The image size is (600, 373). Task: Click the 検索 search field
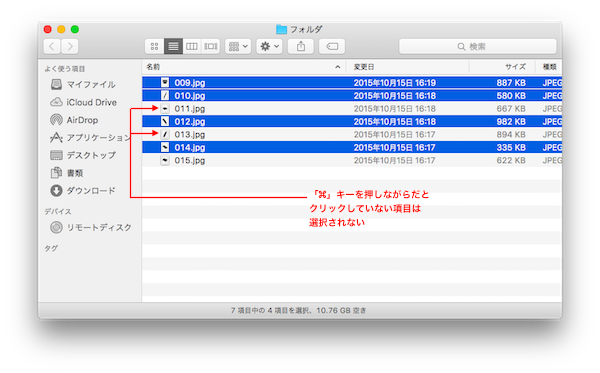[x=478, y=47]
